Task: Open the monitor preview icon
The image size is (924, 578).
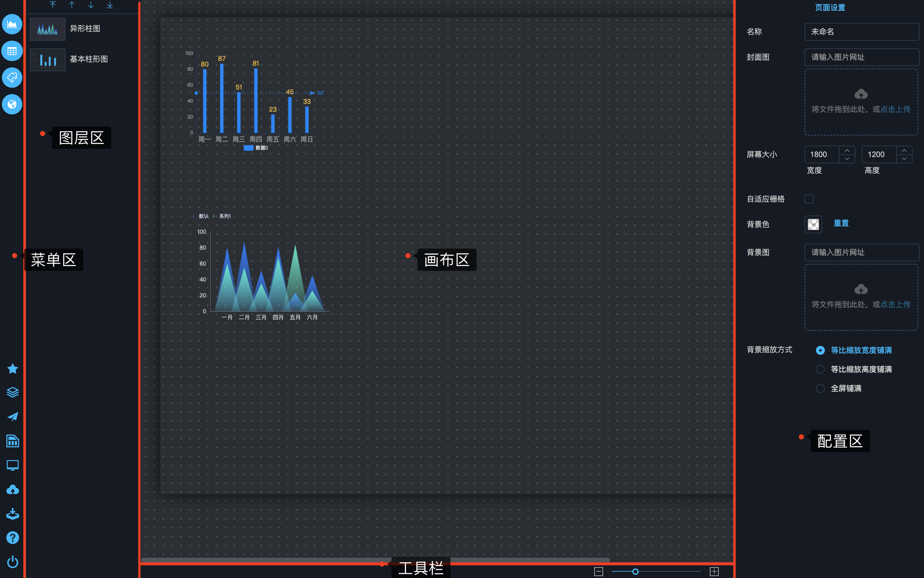Action: click(x=13, y=465)
